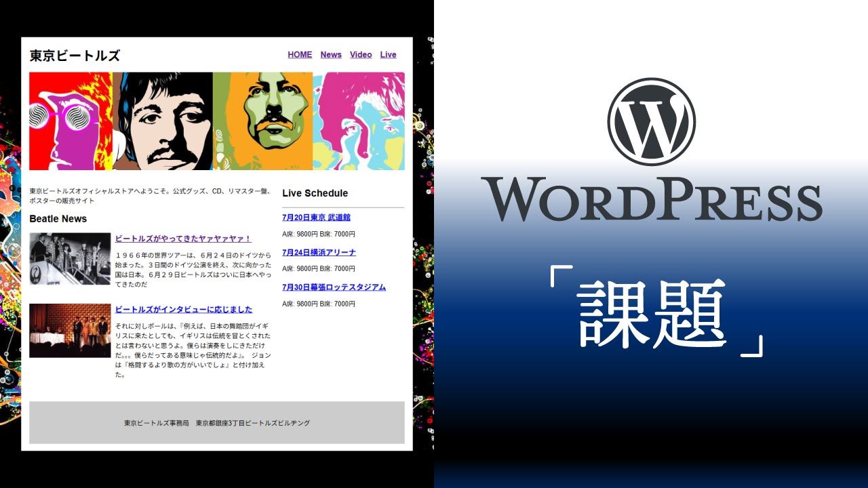Image resolution: width=868 pixels, height=488 pixels.
Task: Open the ビートルズがインタビューに応じました article link
Action: [183, 310]
